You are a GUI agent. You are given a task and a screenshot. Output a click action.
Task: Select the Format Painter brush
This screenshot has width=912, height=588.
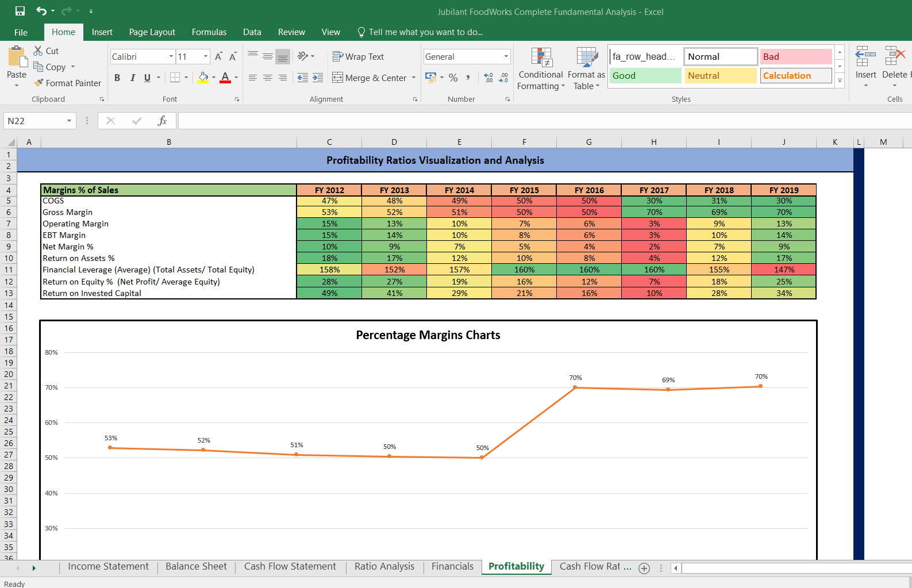pyautogui.click(x=39, y=83)
